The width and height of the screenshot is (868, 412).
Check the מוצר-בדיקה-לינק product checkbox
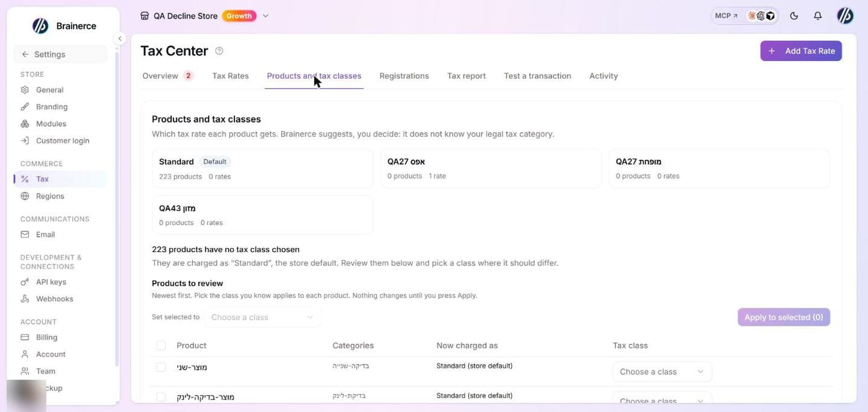pos(161,396)
